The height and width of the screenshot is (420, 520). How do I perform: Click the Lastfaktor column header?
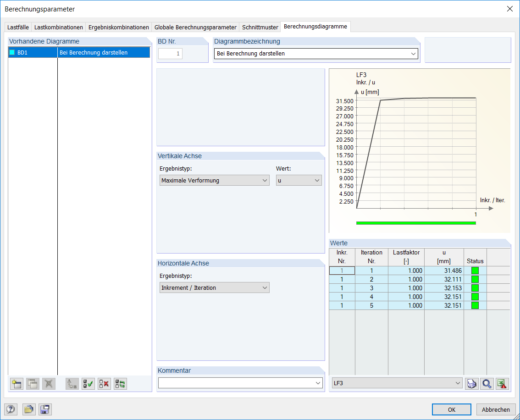[406, 257]
